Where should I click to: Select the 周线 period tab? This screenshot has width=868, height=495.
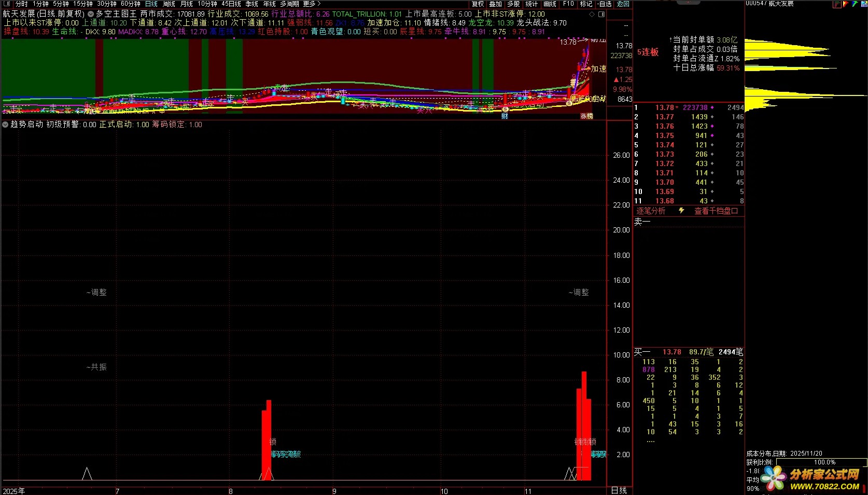coord(169,4)
